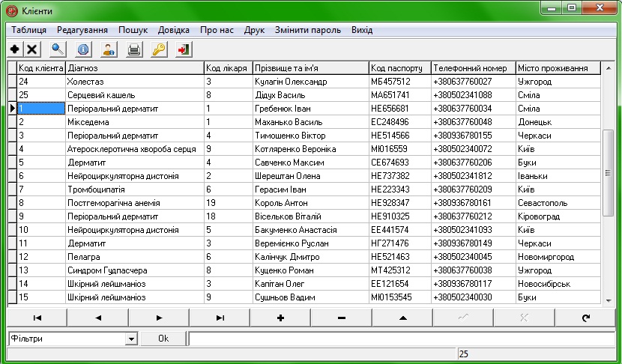The image size is (622, 364).
Task: Open search with the magnifier toolbar icon
Action: (x=58, y=49)
